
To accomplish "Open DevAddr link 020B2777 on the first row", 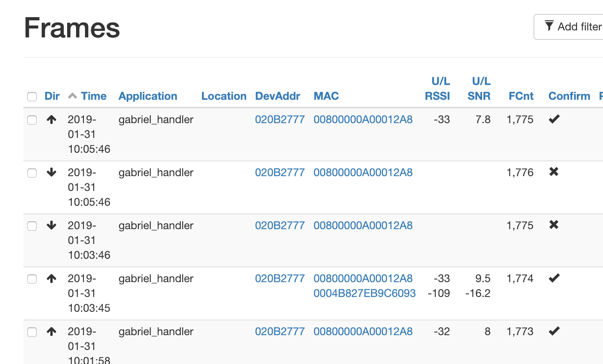I will click(280, 119).
